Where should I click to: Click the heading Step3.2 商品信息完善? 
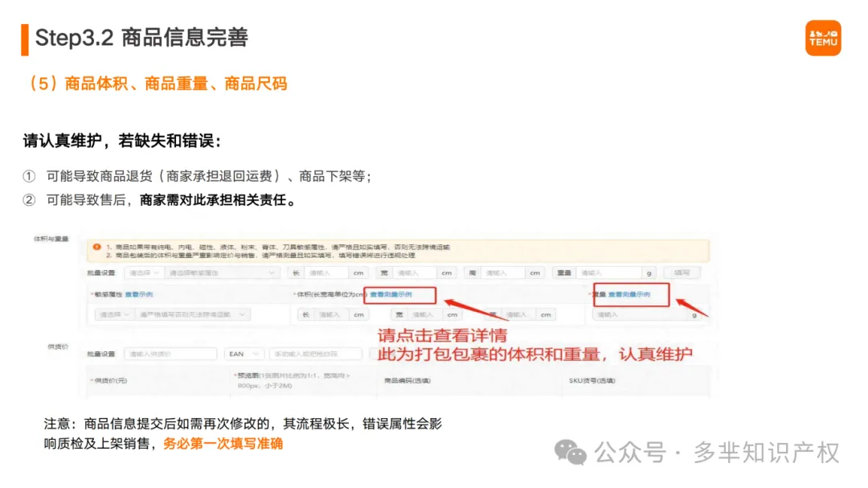pyautogui.click(x=141, y=38)
